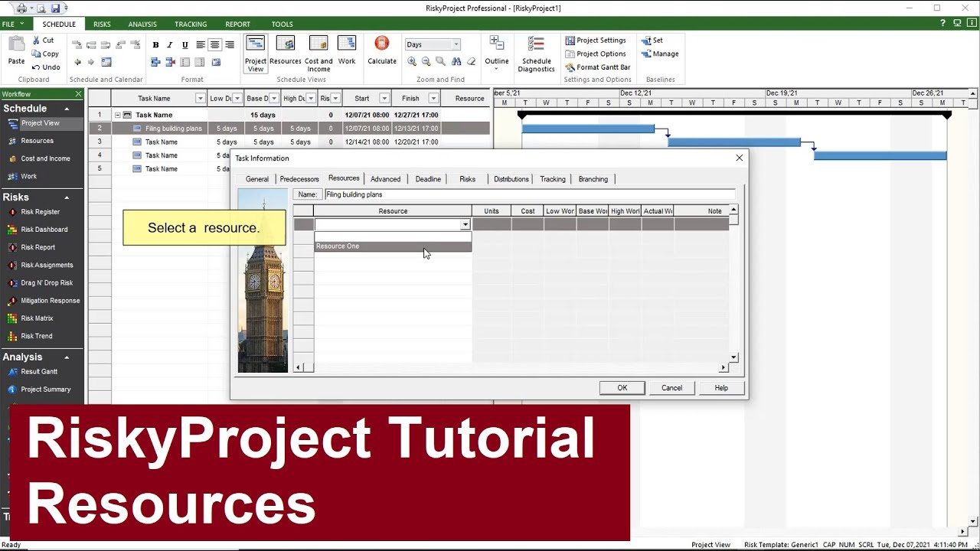
Task: Switch to the TOOLS ribbon tab
Action: pos(282,24)
